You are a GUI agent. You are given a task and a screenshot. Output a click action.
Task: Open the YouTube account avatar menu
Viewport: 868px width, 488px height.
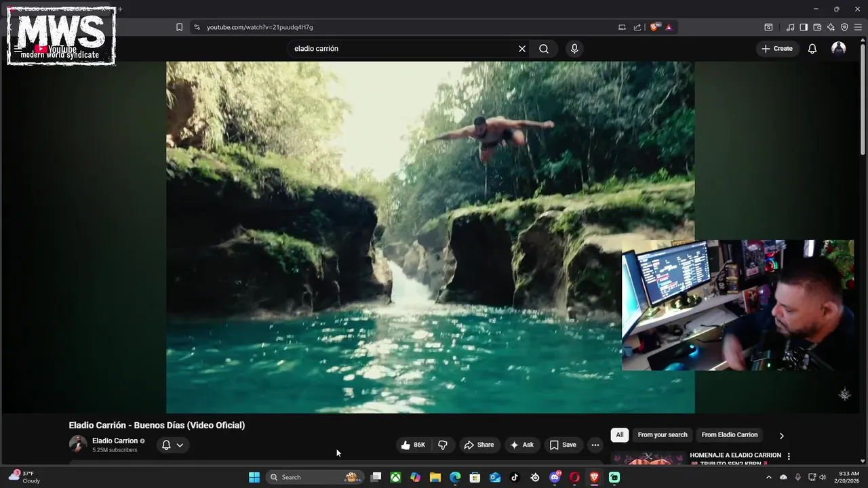[x=839, y=49]
